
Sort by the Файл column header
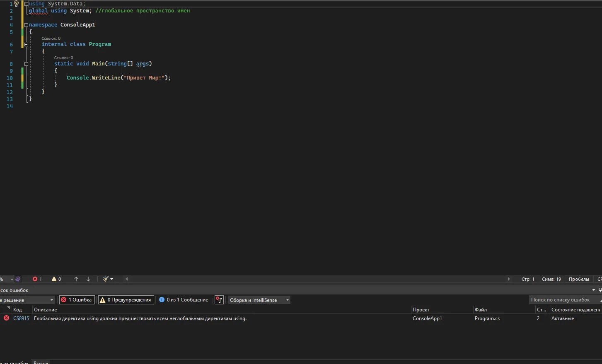(481, 310)
